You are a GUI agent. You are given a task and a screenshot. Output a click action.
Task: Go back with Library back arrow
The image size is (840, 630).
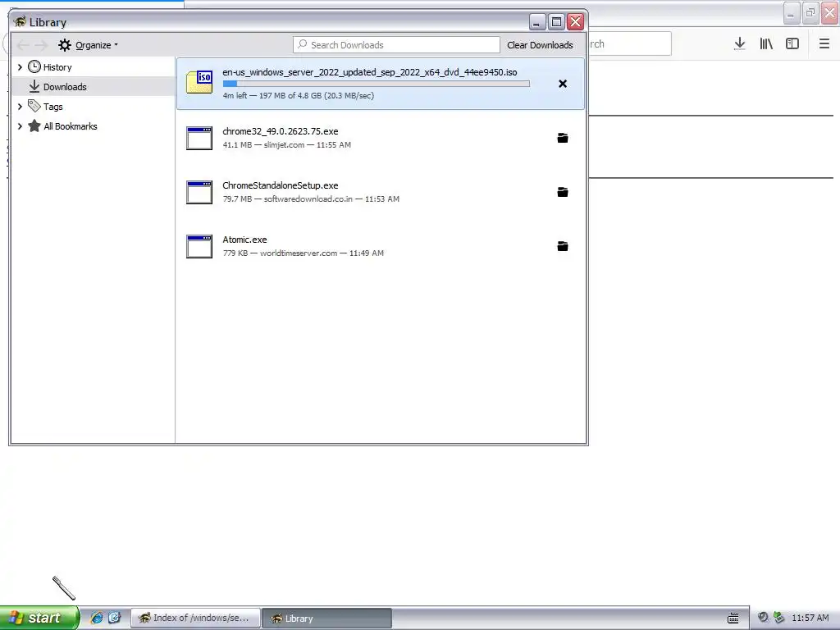22,45
